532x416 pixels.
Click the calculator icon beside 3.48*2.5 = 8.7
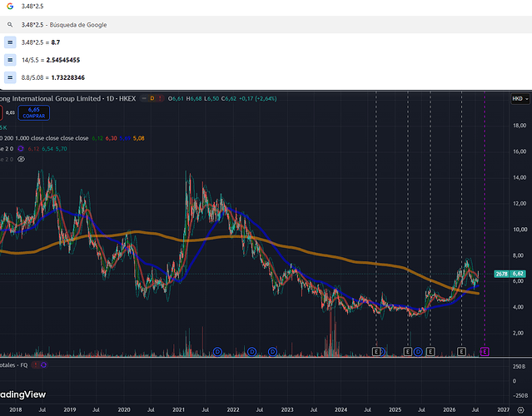(x=10, y=42)
